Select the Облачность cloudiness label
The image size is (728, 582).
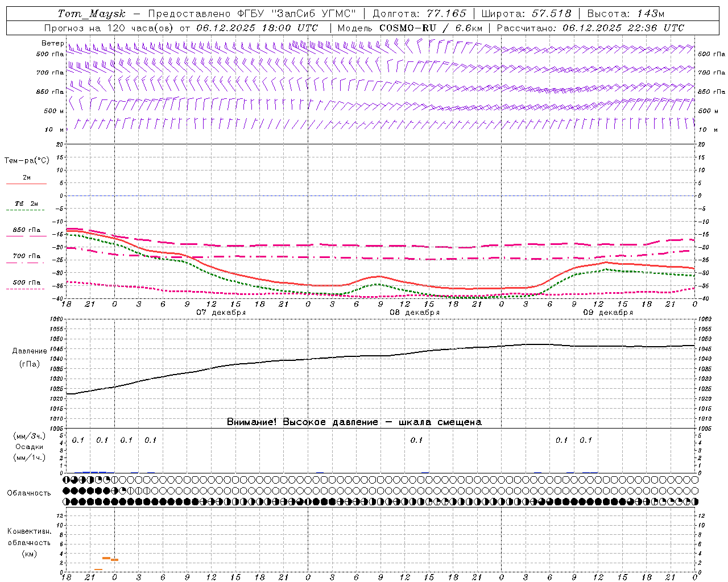(x=29, y=493)
